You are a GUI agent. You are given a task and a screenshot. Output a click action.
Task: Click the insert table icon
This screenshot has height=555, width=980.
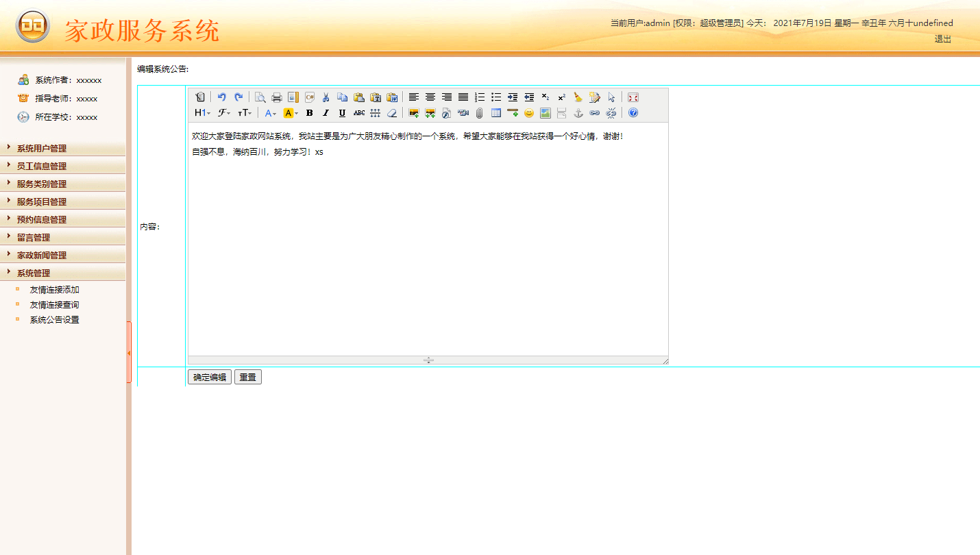pos(496,113)
